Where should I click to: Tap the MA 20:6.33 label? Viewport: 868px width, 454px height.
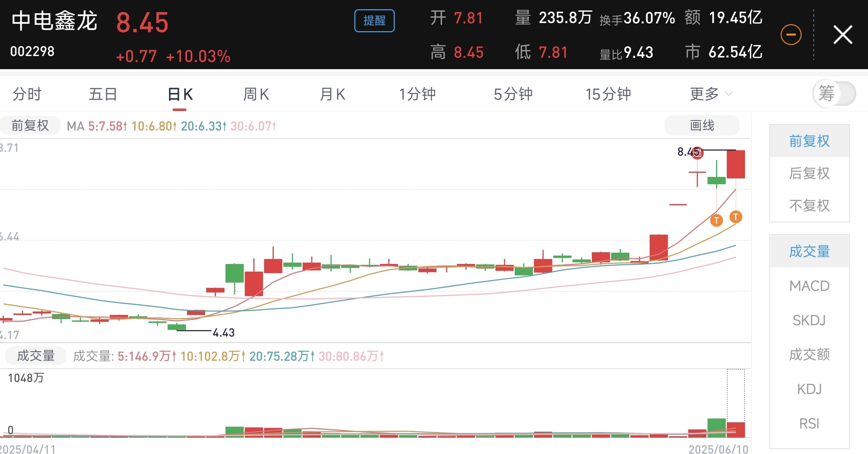coord(203,126)
